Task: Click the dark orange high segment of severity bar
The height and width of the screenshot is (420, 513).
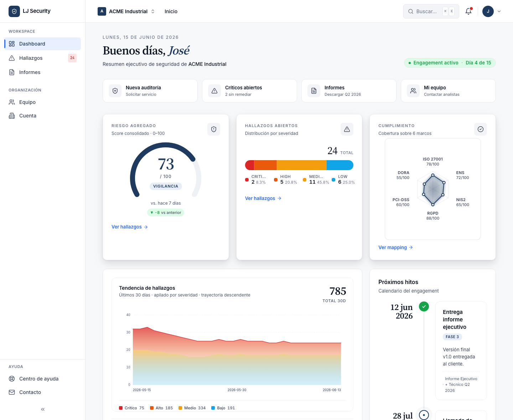Action: [x=265, y=165]
